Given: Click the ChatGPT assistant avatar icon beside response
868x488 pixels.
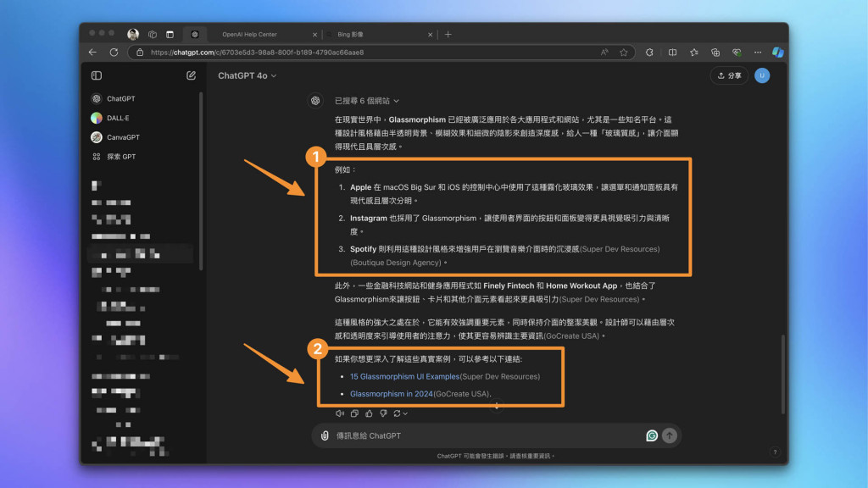Looking at the screenshot, I should (x=315, y=101).
